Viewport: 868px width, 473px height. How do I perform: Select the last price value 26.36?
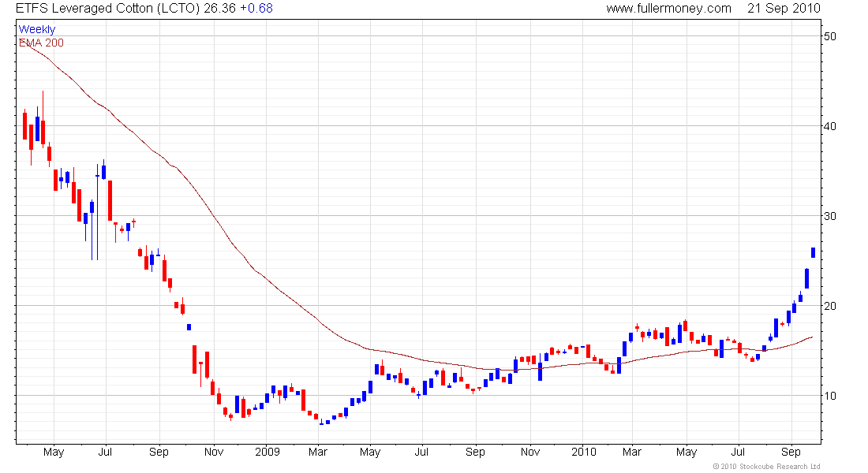220,9
